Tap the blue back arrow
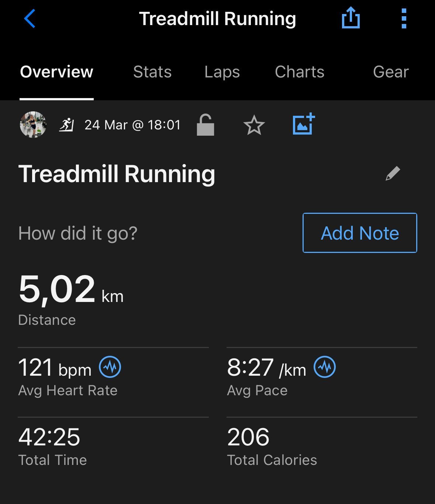Screen dimensions: 435x504 pyautogui.click(x=30, y=18)
